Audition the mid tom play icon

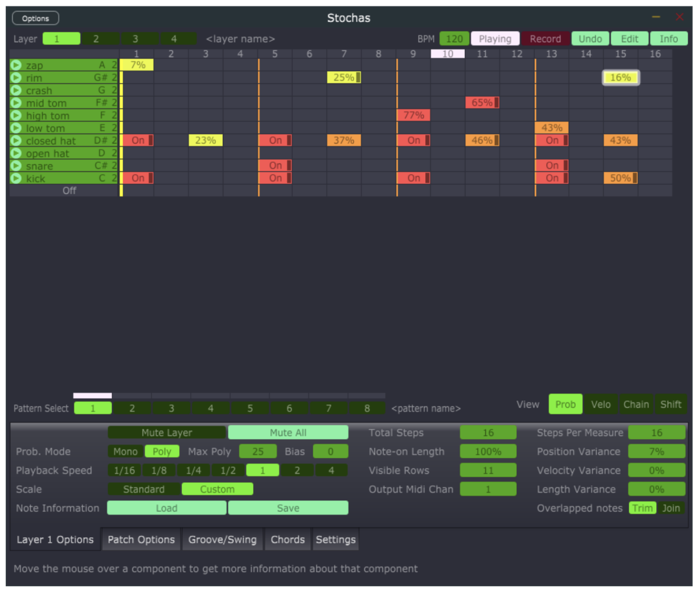coord(16,103)
